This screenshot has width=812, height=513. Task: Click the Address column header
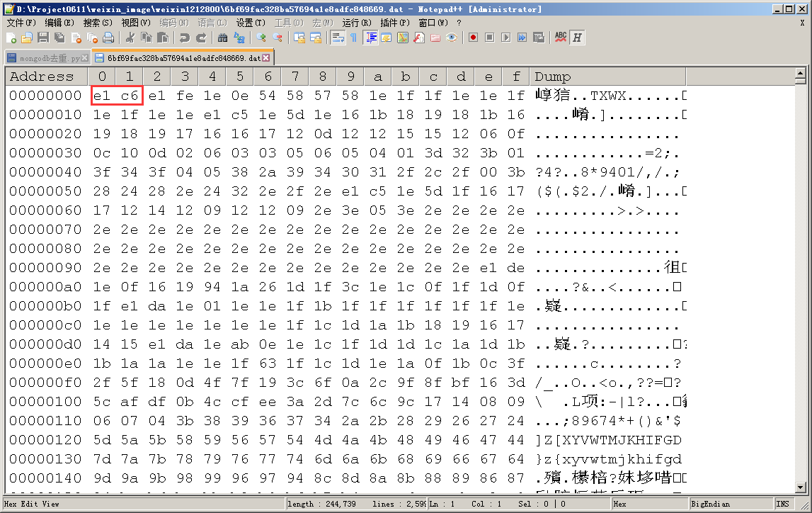(x=47, y=77)
